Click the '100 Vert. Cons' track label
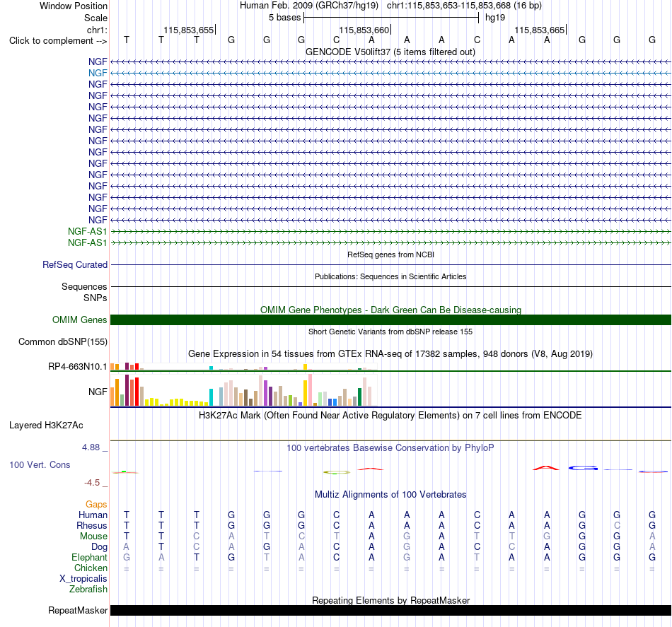The image size is (672, 627). [40, 464]
